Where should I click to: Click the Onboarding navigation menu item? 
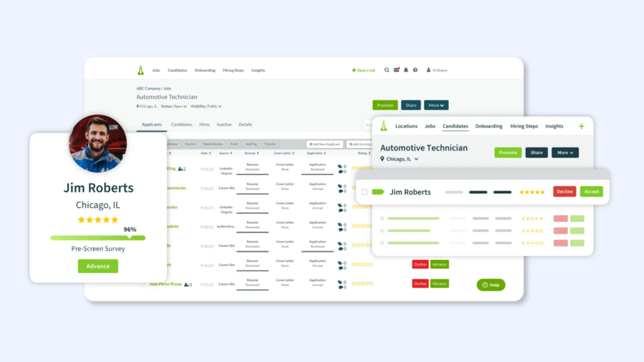pyautogui.click(x=205, y=70)
